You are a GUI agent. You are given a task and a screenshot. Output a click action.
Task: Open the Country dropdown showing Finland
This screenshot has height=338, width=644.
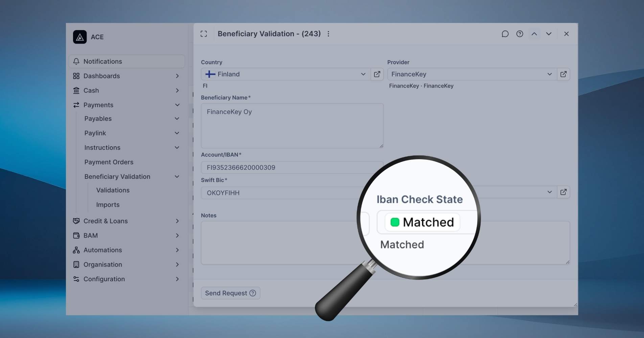pyautogui.click(x=363, y=74)
